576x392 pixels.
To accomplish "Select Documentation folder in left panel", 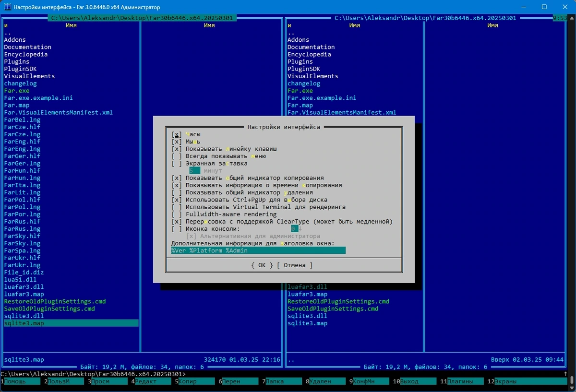I will tap(28, 47).
